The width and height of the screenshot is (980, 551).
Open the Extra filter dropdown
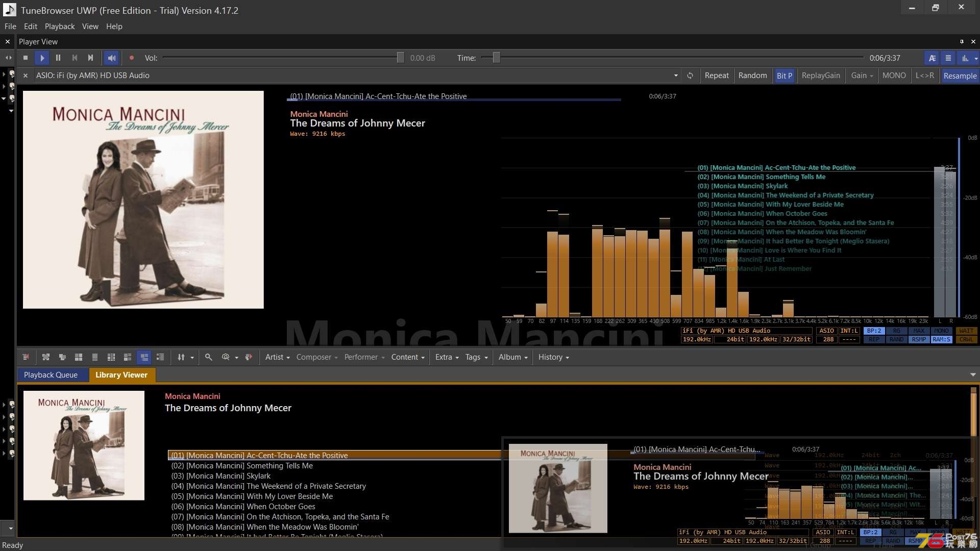(x=447, y=357)
